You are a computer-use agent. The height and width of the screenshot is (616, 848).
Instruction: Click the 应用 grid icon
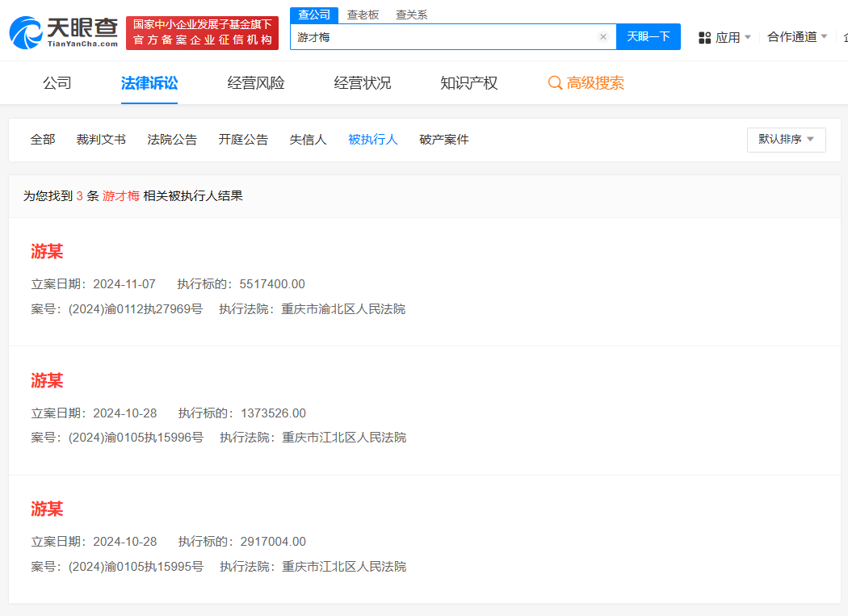pos(704,38)
